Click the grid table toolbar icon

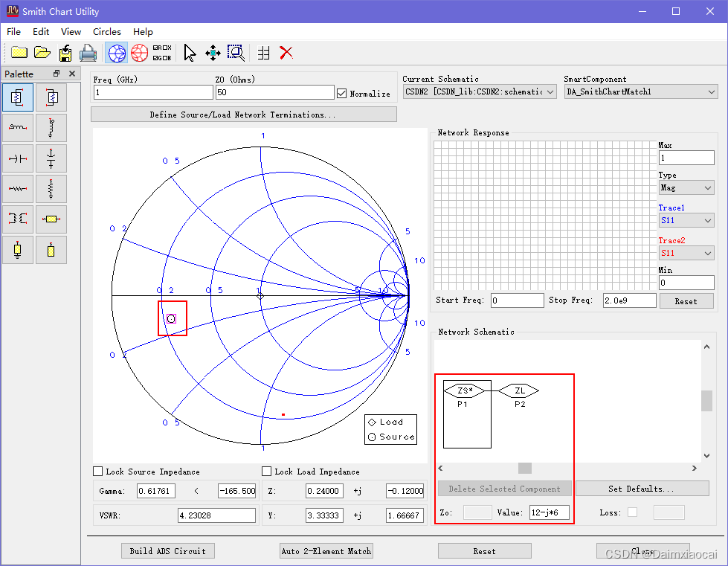click(264, 53)
